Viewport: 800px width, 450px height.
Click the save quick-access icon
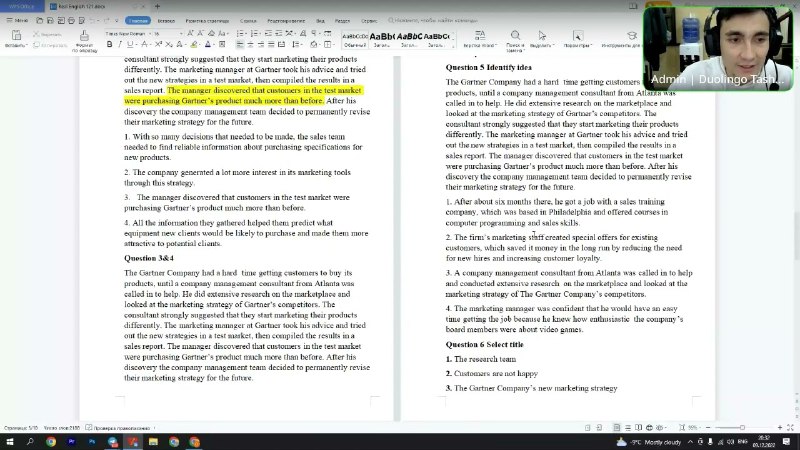coord(50,20)
